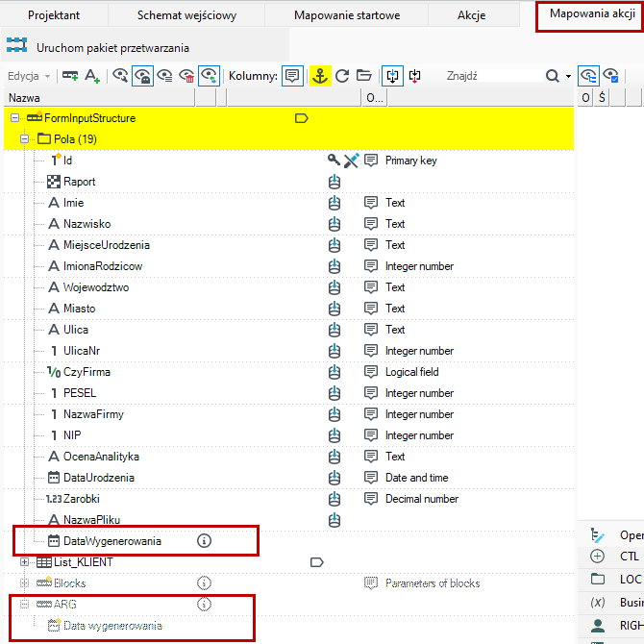
Task: Click the mapping icon on Imie row
Action: coord(334,203)
